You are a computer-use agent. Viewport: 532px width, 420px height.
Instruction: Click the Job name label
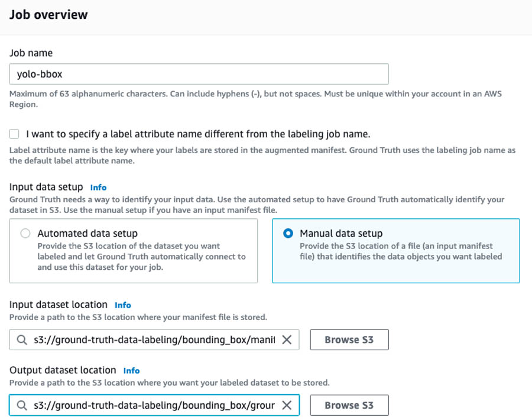31,53
